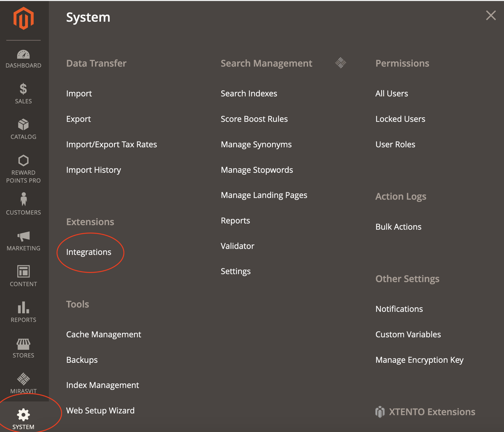Go to Cache Management
This screenshot has width=504, height=432.
(x=103, y=335)
